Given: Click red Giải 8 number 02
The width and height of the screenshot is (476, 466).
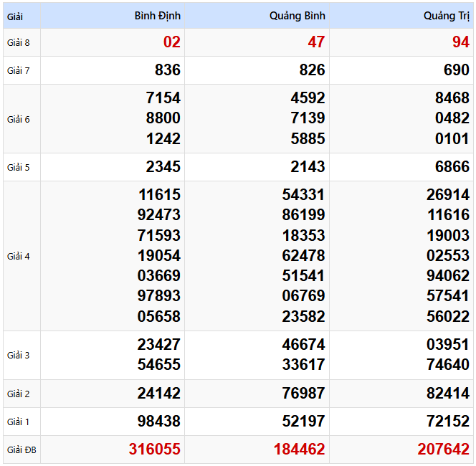Looking at the screenshot, I should (171, 42).
